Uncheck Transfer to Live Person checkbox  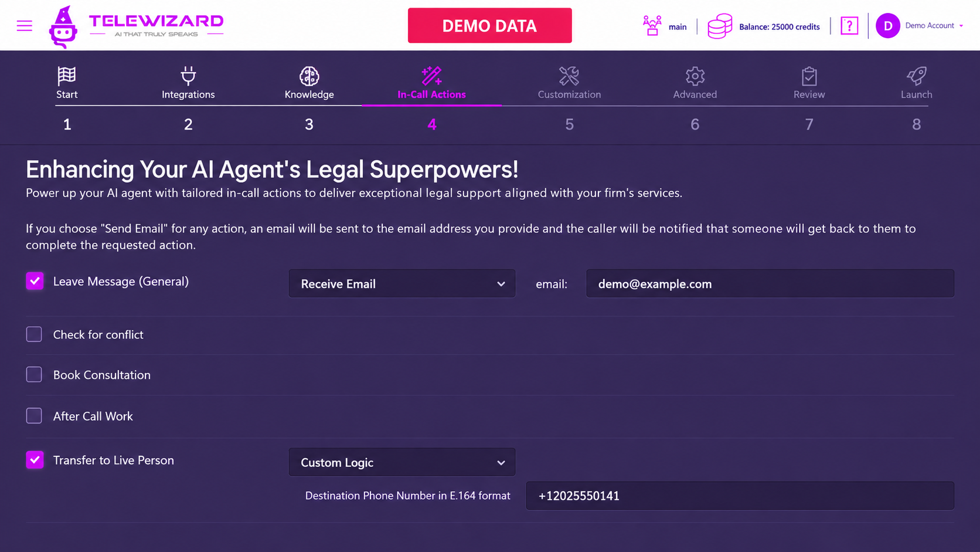click(35, 460)
